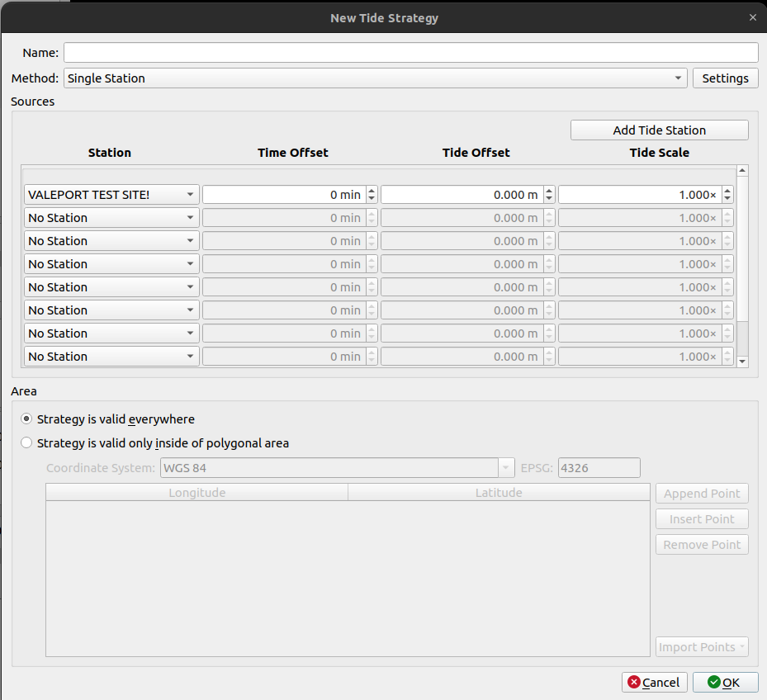767x700 pixels.
Task: Select Strategy valid only inside polygonal area
Action: 26,443
